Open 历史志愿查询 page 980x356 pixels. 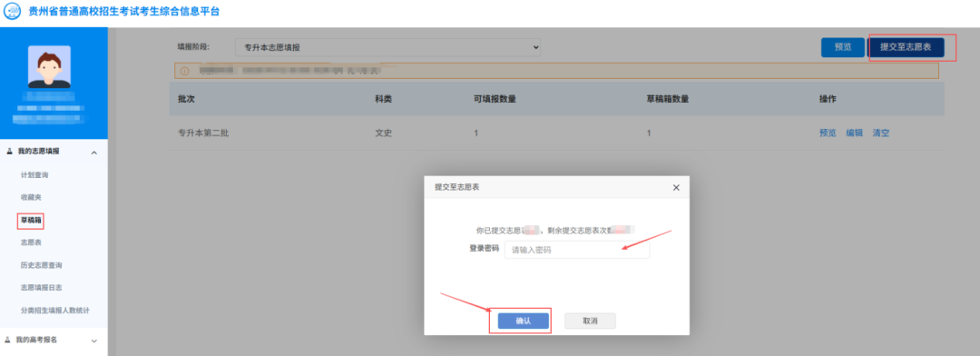click(x=41, y=264)
